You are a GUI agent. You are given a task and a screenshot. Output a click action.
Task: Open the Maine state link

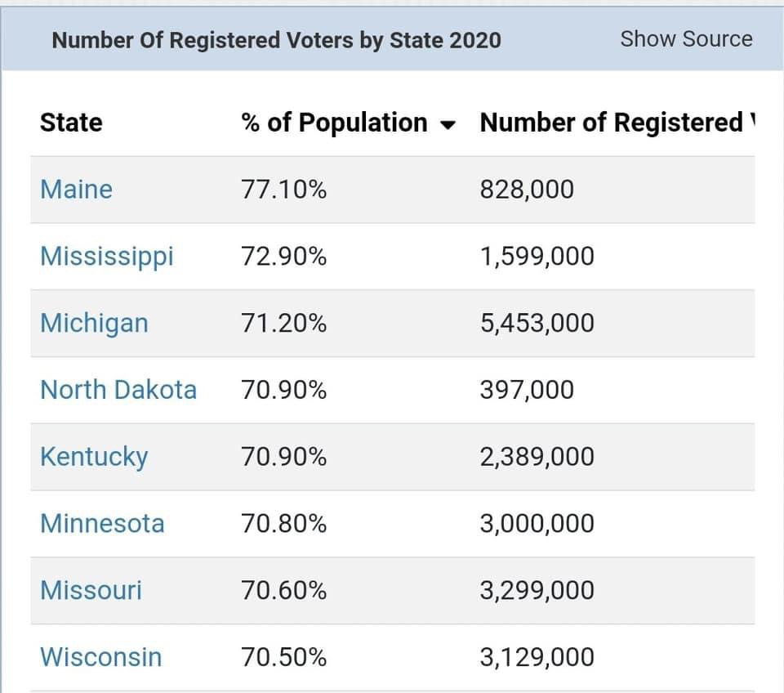(x=76, y=190)
